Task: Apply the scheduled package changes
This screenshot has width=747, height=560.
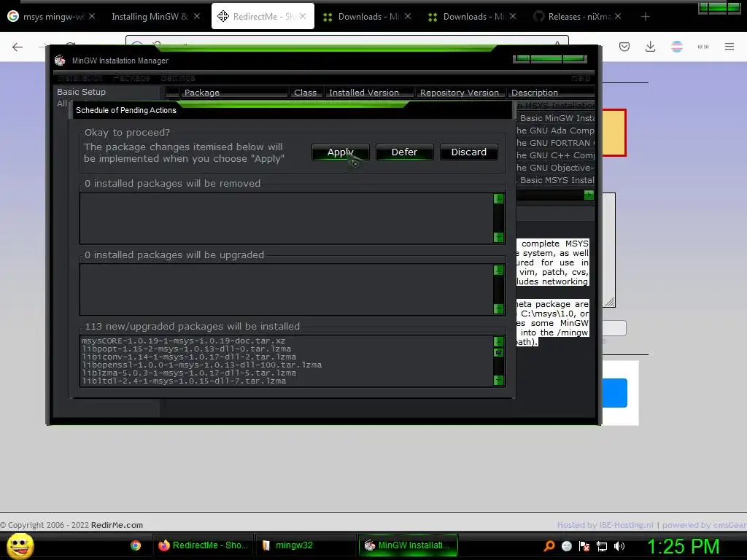Action: click(340, 152)
